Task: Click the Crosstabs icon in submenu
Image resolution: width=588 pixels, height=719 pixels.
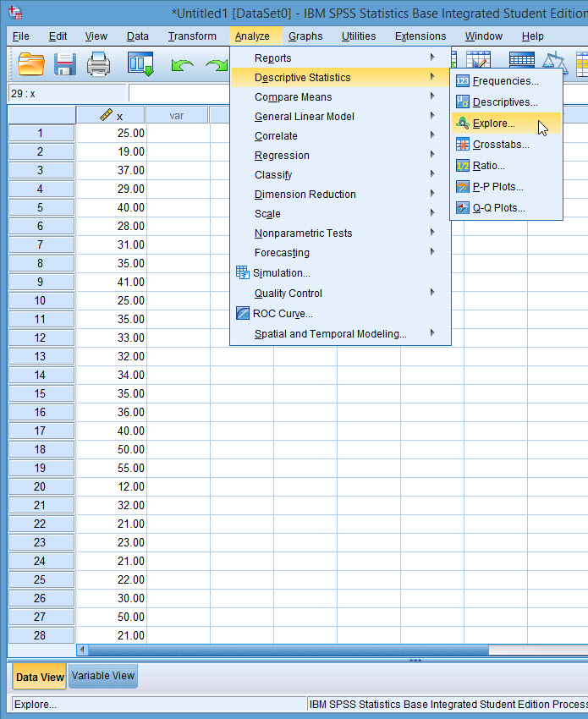Action: tap(462, 145)
